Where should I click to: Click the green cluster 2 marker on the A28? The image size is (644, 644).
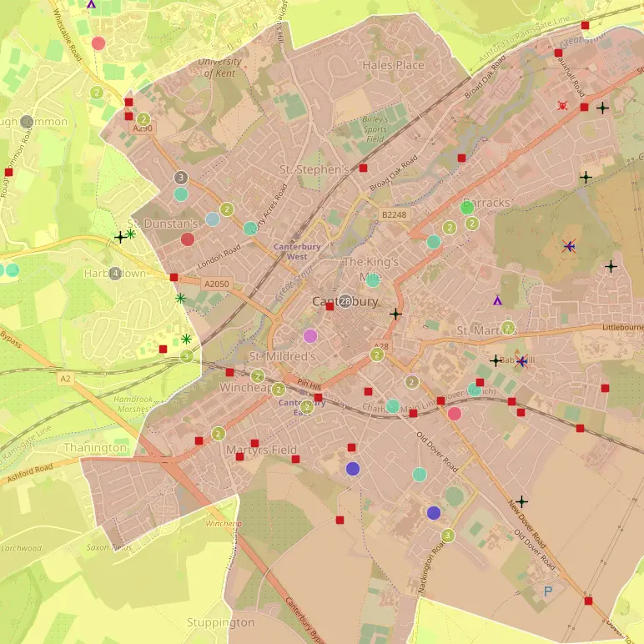click(x=377, y=355)
